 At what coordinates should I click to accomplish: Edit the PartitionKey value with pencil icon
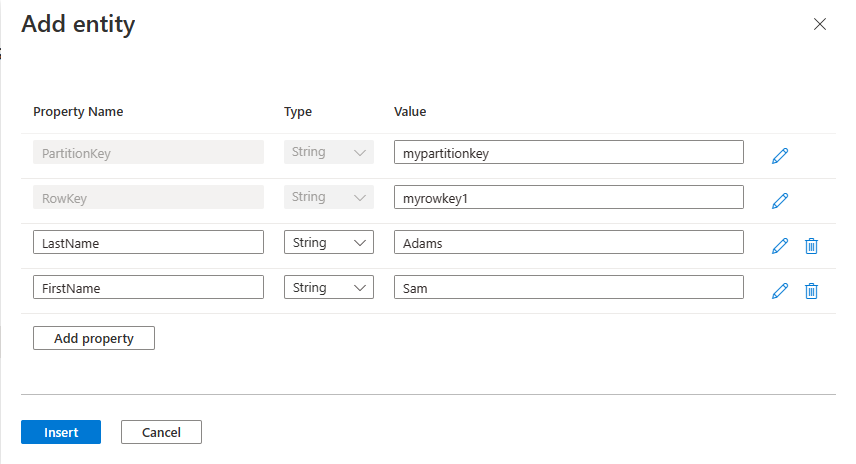tap(780, 156)
